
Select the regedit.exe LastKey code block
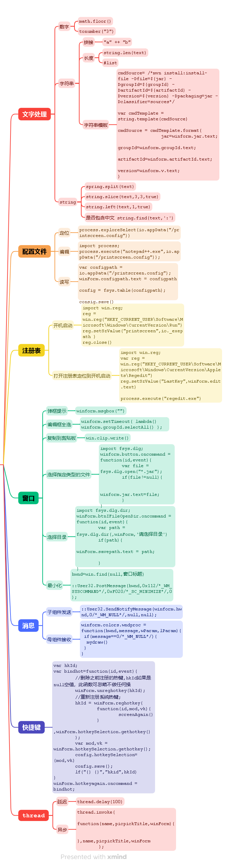(x=171, y=376)
